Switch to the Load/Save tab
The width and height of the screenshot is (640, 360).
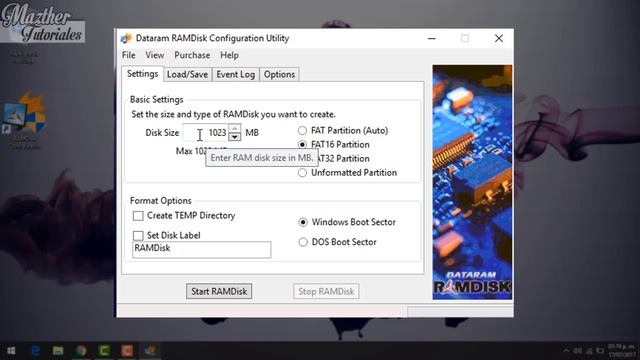pos(187,75)
